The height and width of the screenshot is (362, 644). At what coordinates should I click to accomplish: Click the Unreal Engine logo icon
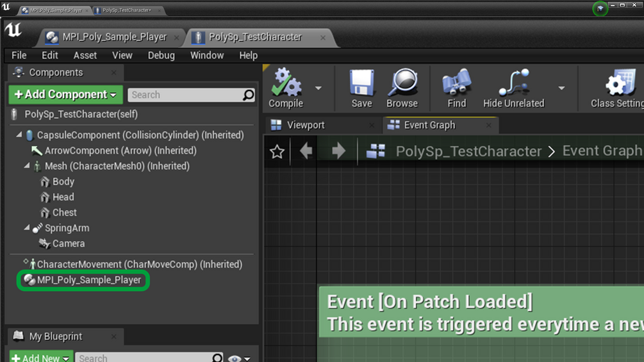tap(13, 30)
